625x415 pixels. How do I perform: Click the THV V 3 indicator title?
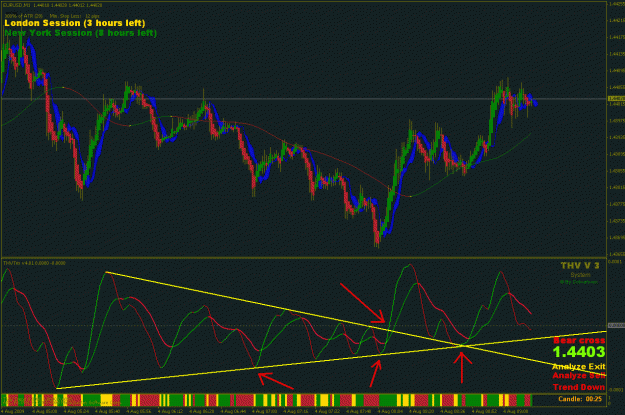pos(580,266)
